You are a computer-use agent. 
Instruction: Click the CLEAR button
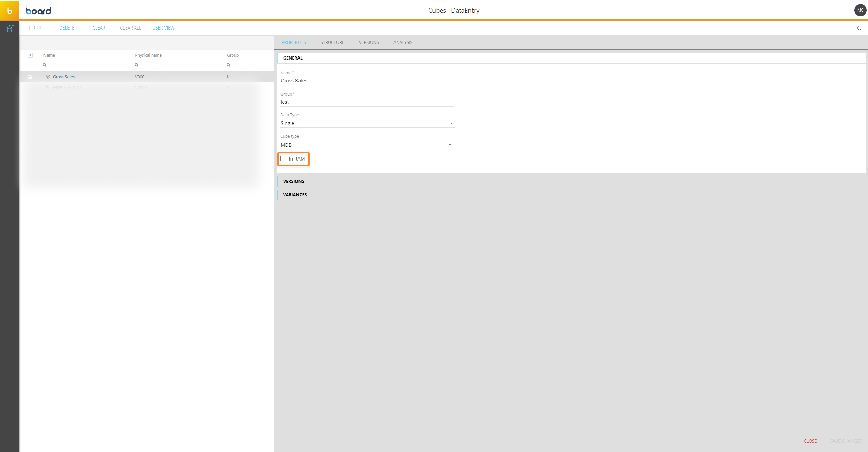(99, 28)
